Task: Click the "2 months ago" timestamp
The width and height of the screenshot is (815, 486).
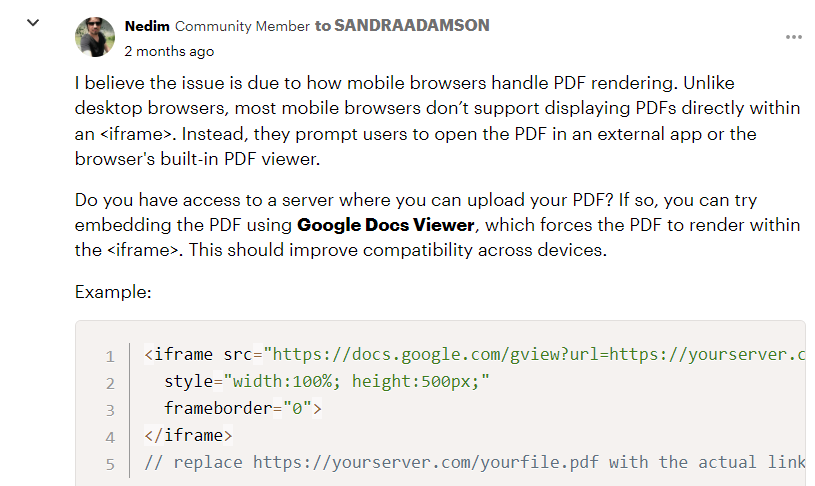Action: tap(169, 51)
